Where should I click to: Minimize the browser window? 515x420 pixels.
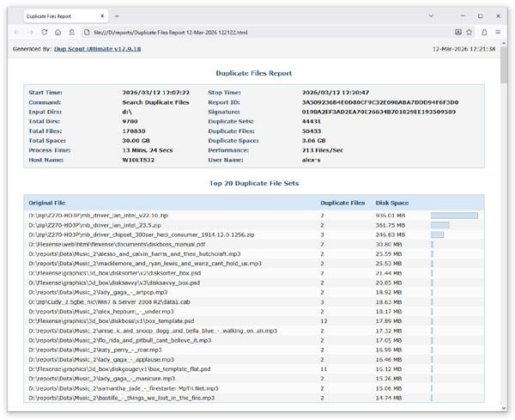click(463, 15)
